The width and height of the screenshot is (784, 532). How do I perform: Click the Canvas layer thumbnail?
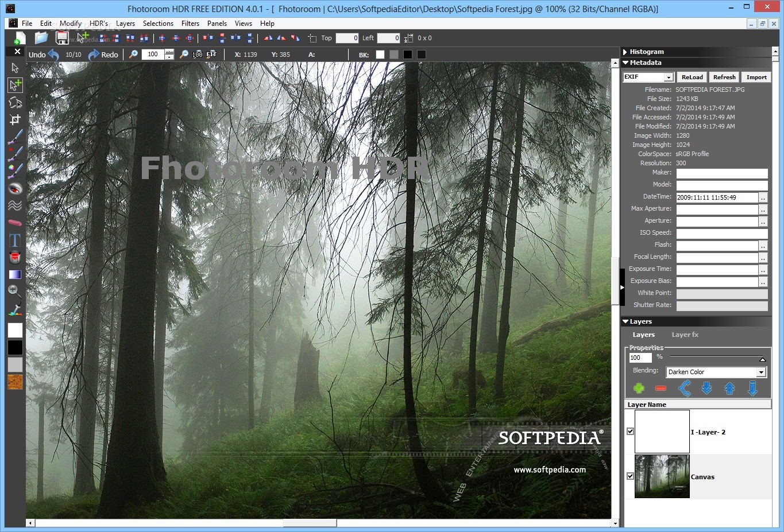coord(662,476)
